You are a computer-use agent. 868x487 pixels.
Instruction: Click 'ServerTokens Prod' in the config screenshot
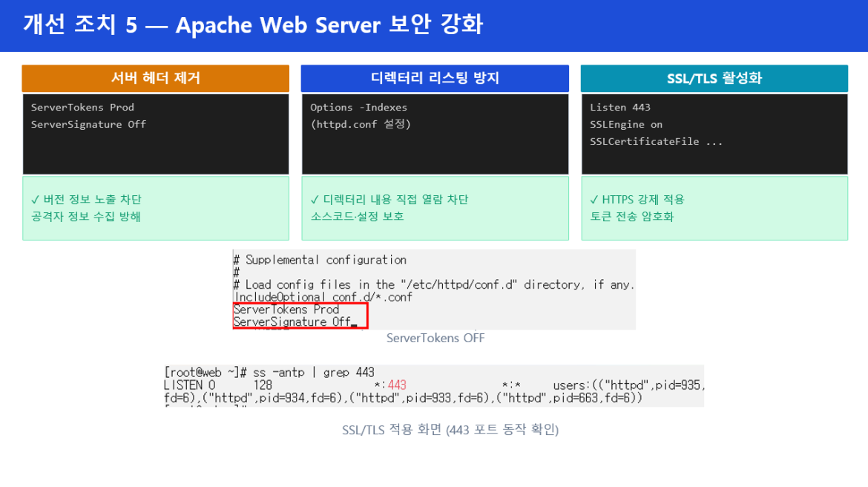[286, 310]
